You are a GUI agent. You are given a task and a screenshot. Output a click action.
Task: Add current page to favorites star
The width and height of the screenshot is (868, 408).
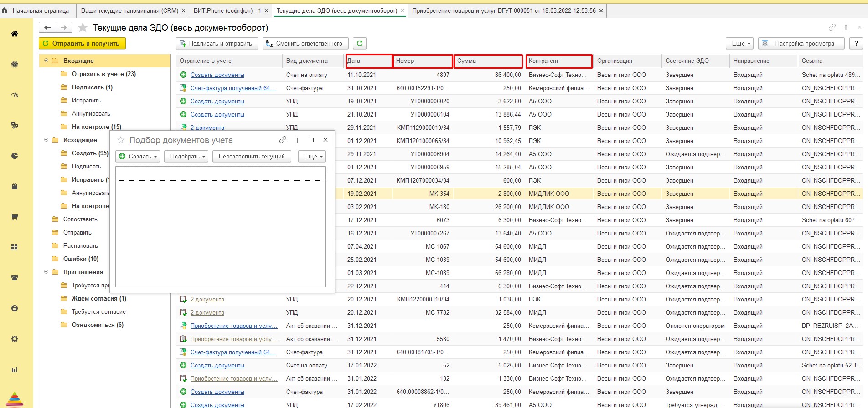[x=83, y=28]
